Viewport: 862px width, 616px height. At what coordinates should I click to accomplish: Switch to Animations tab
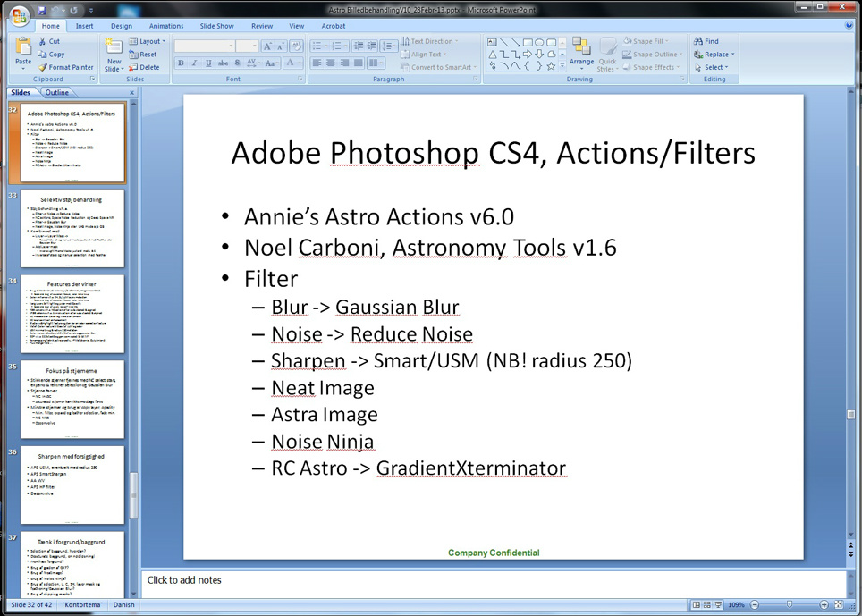tap(166, 26)
